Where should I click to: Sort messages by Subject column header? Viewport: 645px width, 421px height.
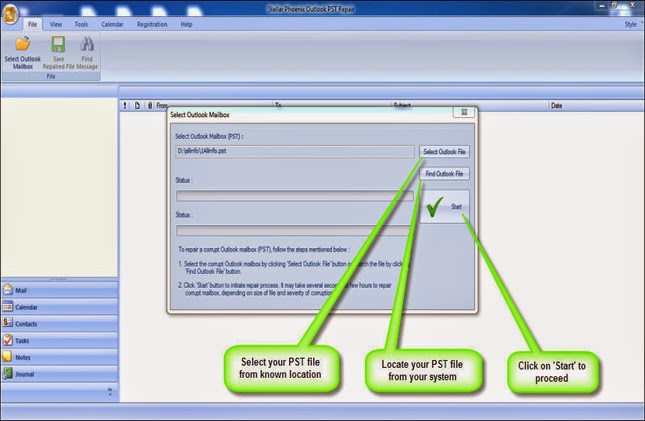(x=402, y=105)
